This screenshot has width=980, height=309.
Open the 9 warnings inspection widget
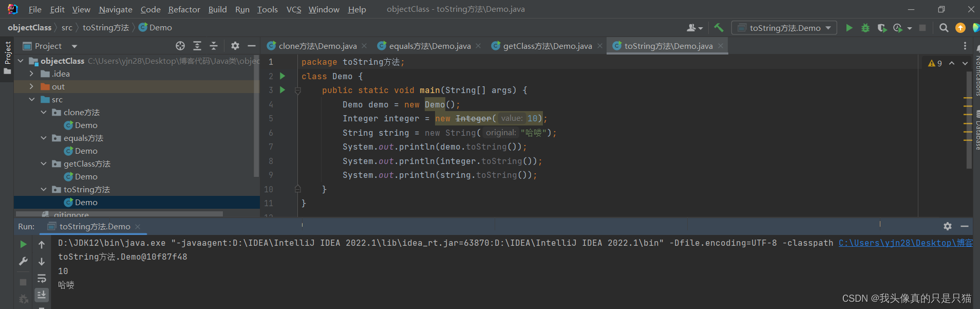[x=935, y=63]
